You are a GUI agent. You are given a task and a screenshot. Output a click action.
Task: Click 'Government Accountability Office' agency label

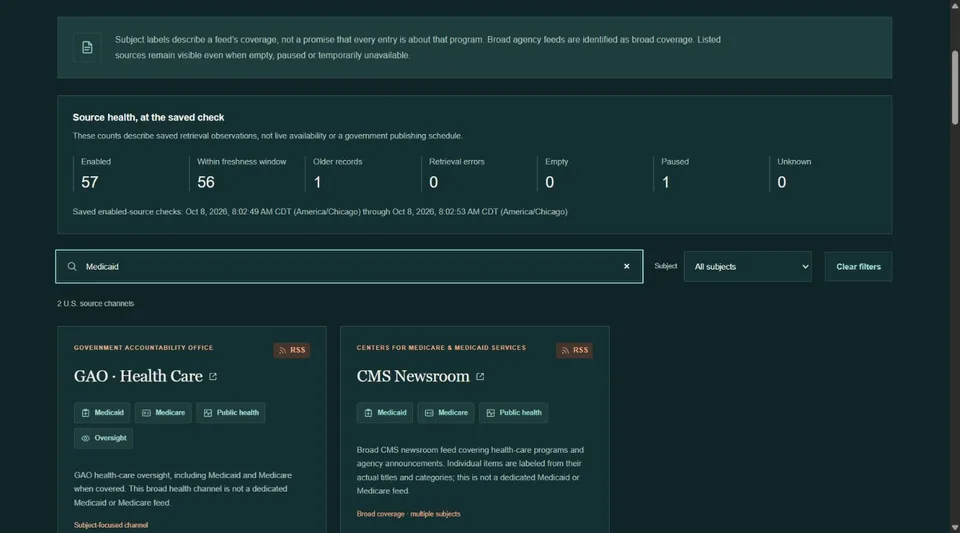click(144, 348)
